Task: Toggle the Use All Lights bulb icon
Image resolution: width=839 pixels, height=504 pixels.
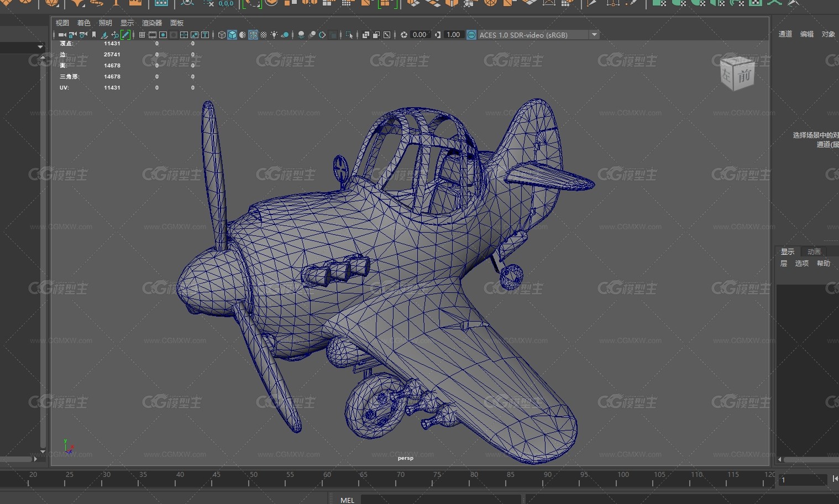Action: 274,35
